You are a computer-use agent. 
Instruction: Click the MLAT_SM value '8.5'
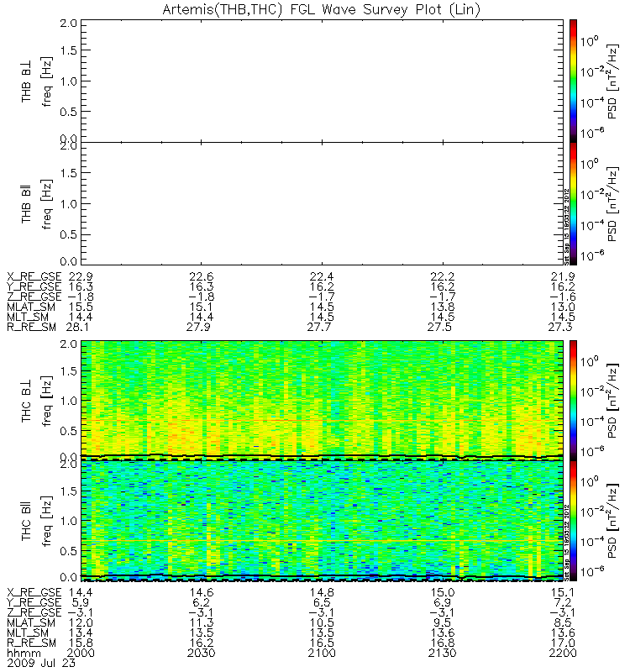pyautogui.click(x=563, y=622)
